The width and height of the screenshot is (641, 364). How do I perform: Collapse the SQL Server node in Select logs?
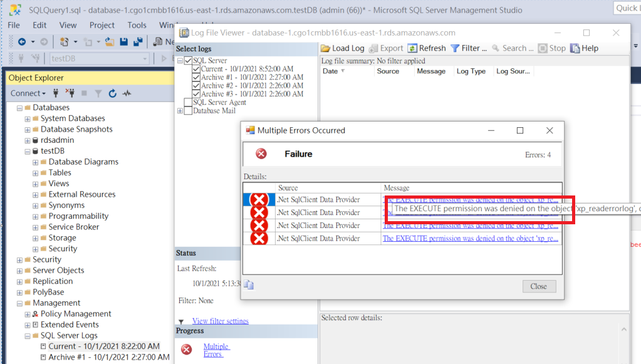[x=180, y=61]
